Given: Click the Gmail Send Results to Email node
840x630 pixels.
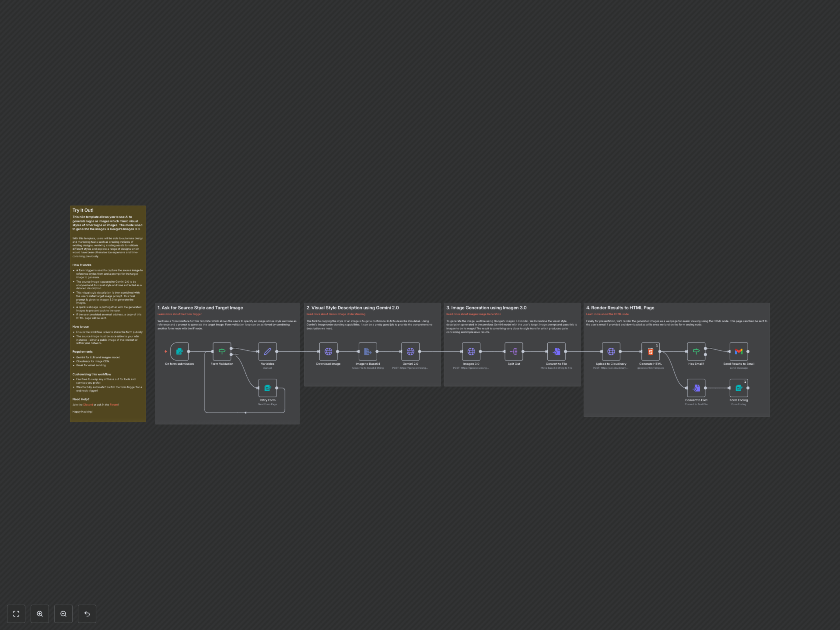Looking at the screenshot, I should coord(738,351).
